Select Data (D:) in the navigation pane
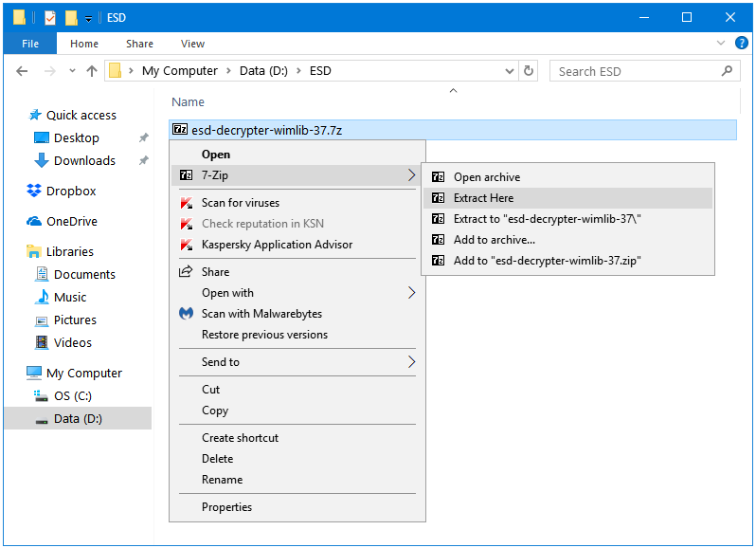Viewport: 756px width, 548px height. [78, 418]
